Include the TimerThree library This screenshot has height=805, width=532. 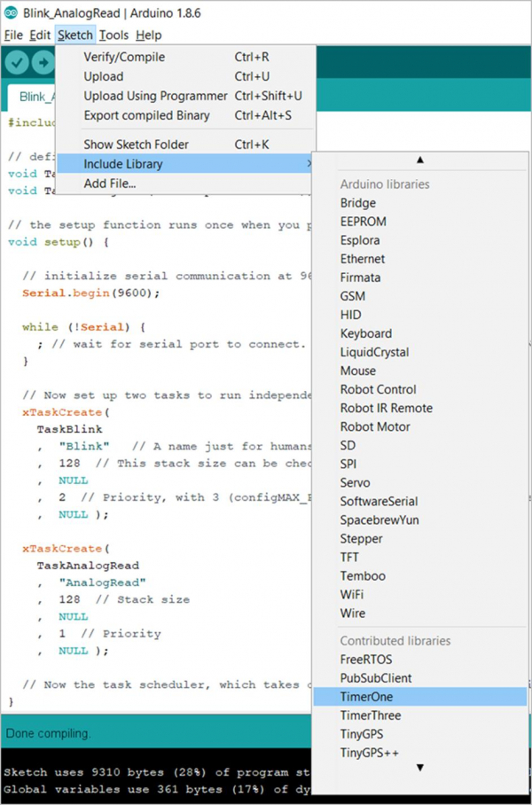(420, 715)
